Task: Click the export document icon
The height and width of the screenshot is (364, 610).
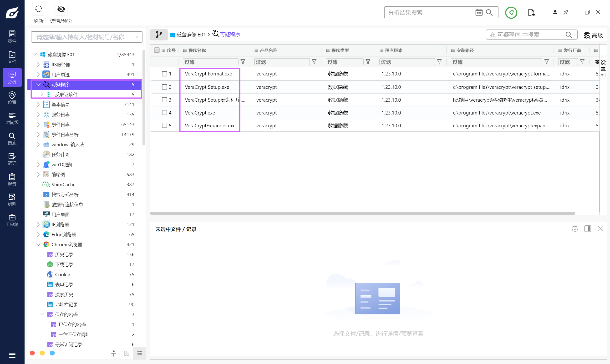Action: coord(531,12)
